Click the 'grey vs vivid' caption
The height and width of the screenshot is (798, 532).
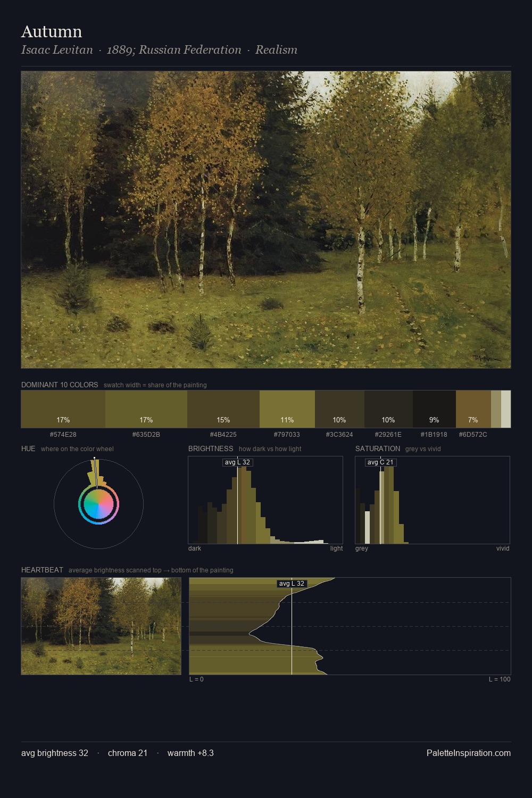(423, 449)
